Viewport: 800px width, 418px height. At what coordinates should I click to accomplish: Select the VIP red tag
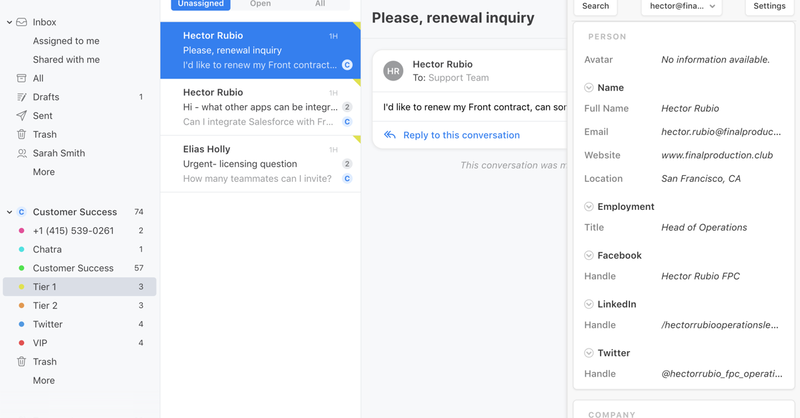click(x=22, y=343)
